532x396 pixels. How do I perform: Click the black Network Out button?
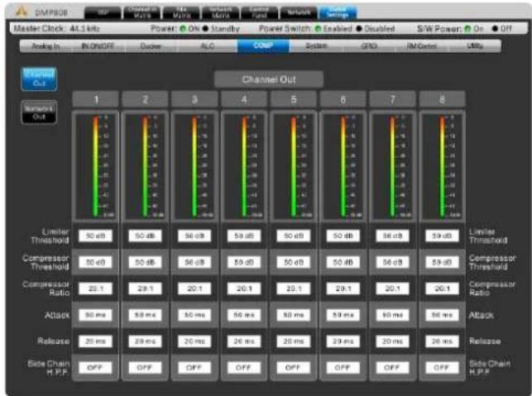tap(39, 112)
